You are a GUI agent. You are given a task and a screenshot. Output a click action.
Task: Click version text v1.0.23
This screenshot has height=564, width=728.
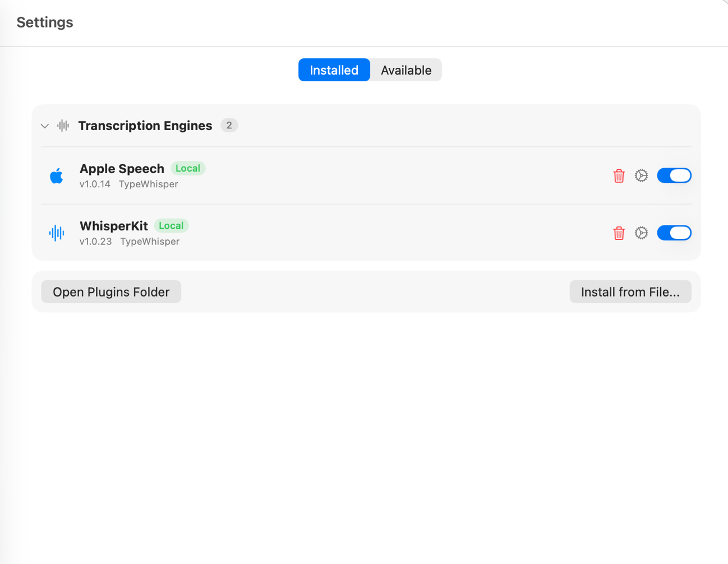click(x=95, y=242)
